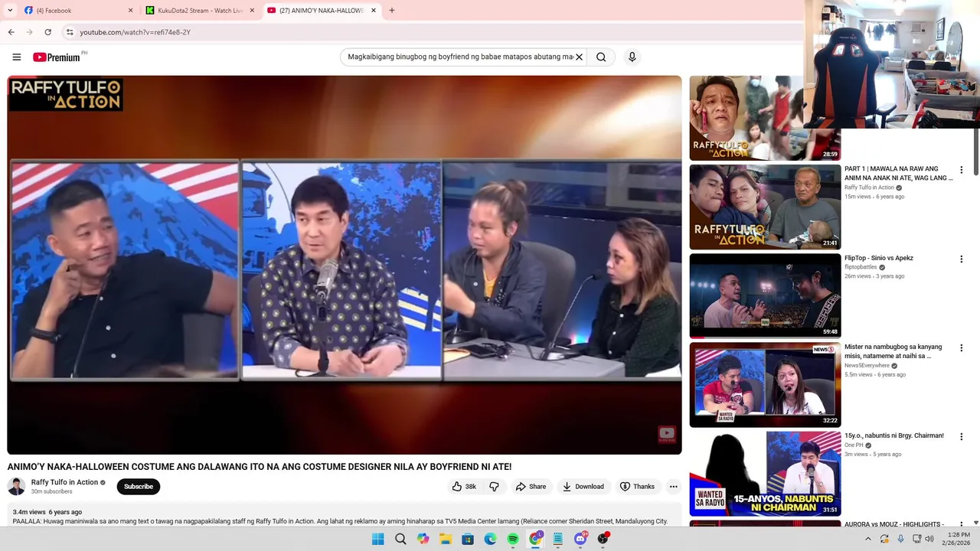Screen dimensions: 980x551
Task: Start voice search with the microphone
Action: coord(632,57)
